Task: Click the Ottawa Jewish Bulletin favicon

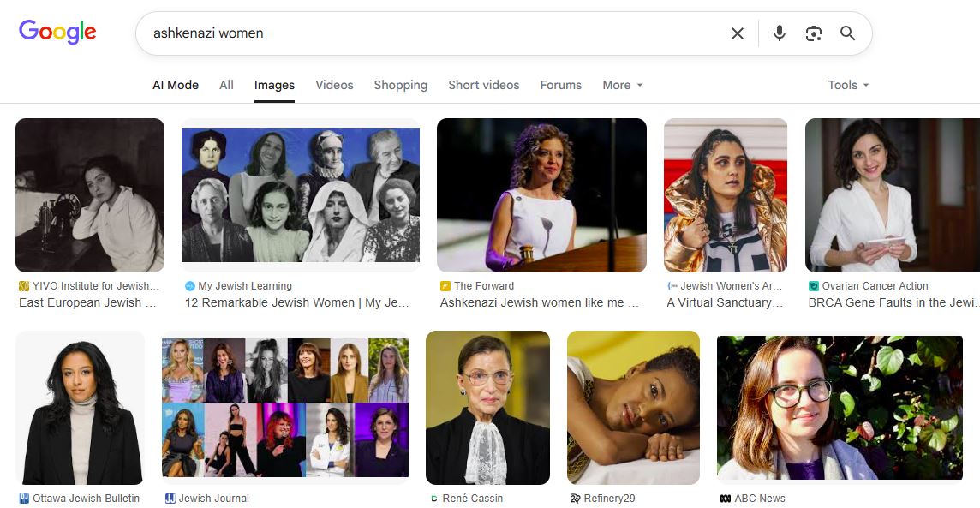Action: (24, 499)
